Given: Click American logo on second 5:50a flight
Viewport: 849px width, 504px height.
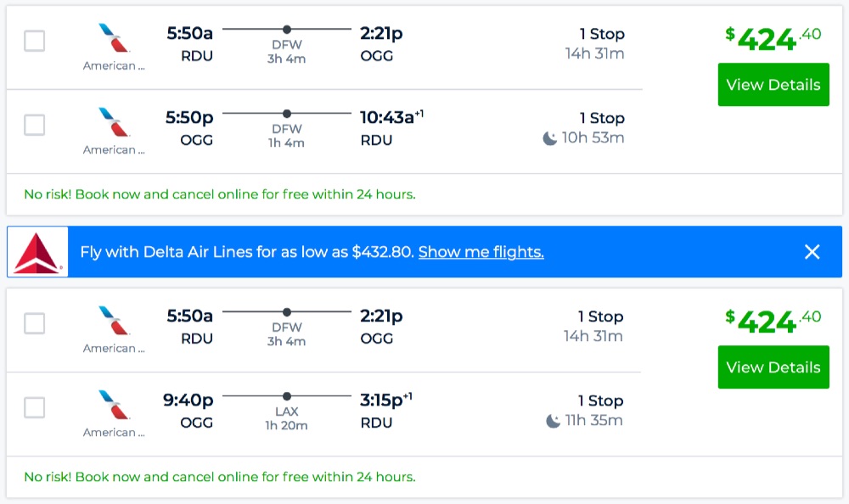Looking at the screenshot, I should coord(114,321).
